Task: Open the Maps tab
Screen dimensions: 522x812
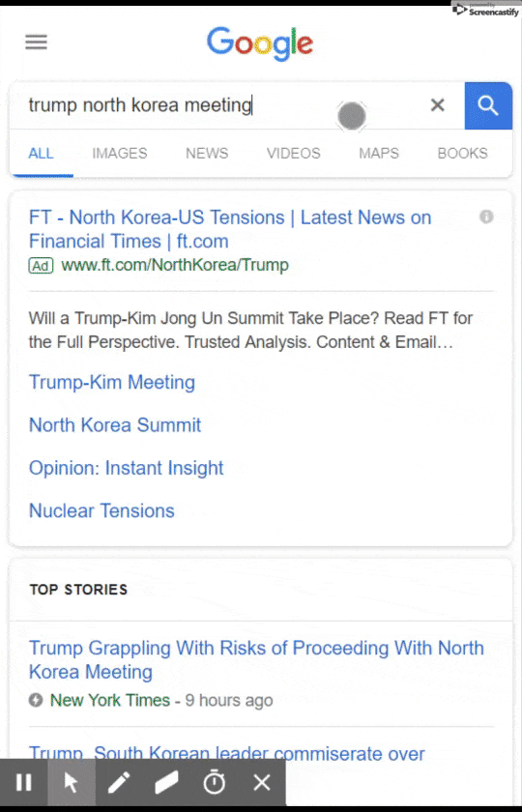Action: [379, 154]
